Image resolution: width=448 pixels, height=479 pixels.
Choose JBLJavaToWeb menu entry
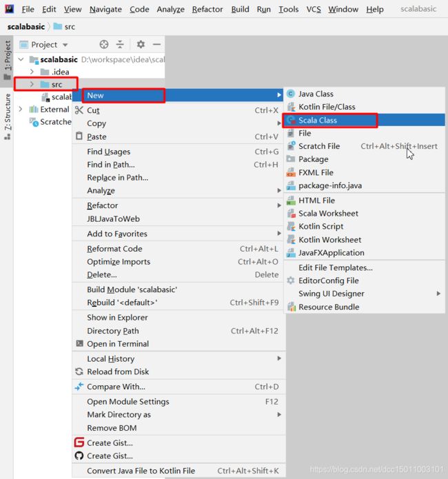point(179,218)
